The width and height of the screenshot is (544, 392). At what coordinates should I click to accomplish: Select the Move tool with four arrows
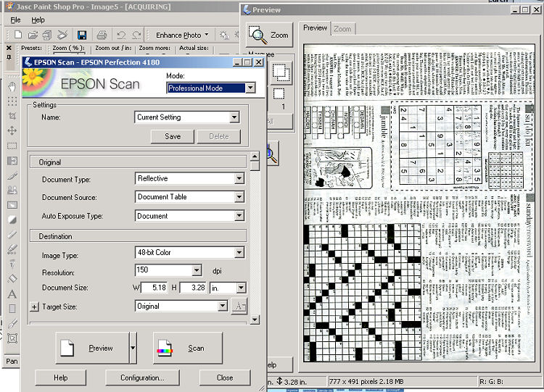point(12,130)
